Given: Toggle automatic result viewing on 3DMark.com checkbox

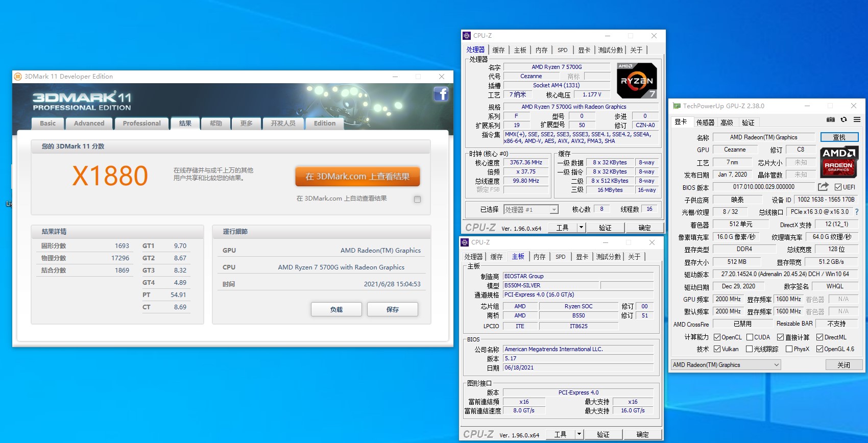Looking at the screenshot, I should (x=418, y=200).
